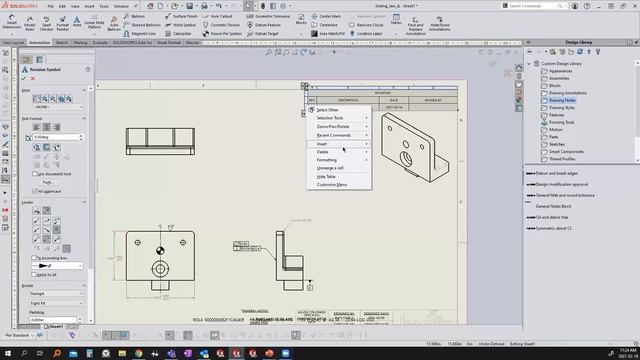The width and height of the screenshot is (640, 360).
Task: Click the angle input field
Action: pyautogui.click(x=56, y=137)
